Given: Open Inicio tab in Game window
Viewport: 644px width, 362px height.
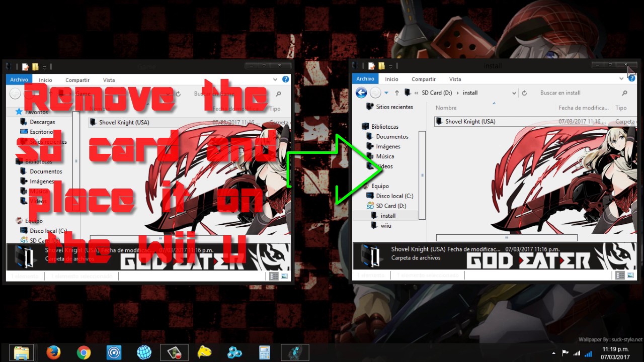Looking at the screenshot, I should [45, 80].
